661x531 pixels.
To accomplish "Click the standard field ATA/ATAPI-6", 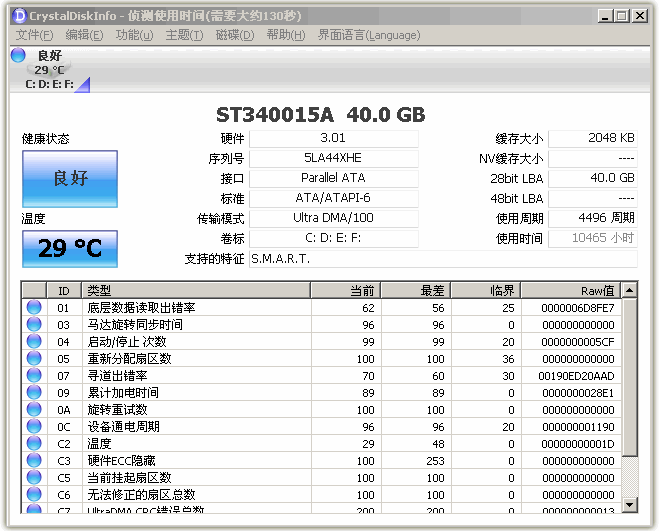I will (x=333, y=198).
